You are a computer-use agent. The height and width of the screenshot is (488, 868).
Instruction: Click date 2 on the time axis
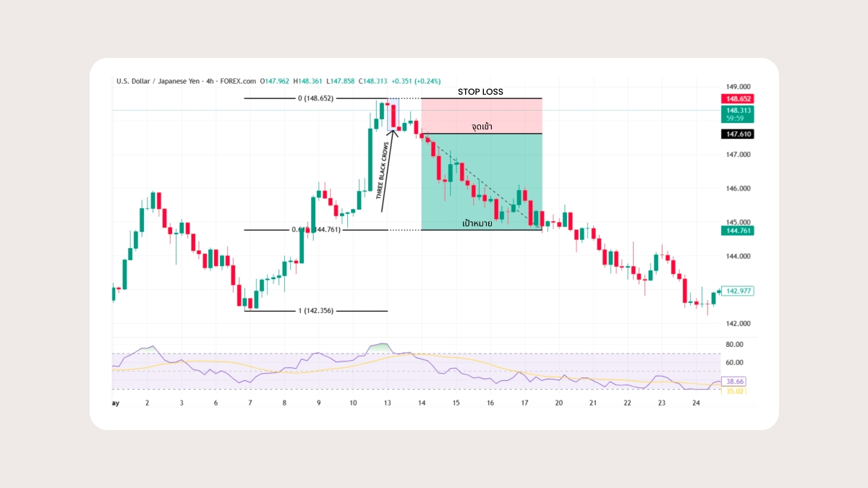(147, 403)
